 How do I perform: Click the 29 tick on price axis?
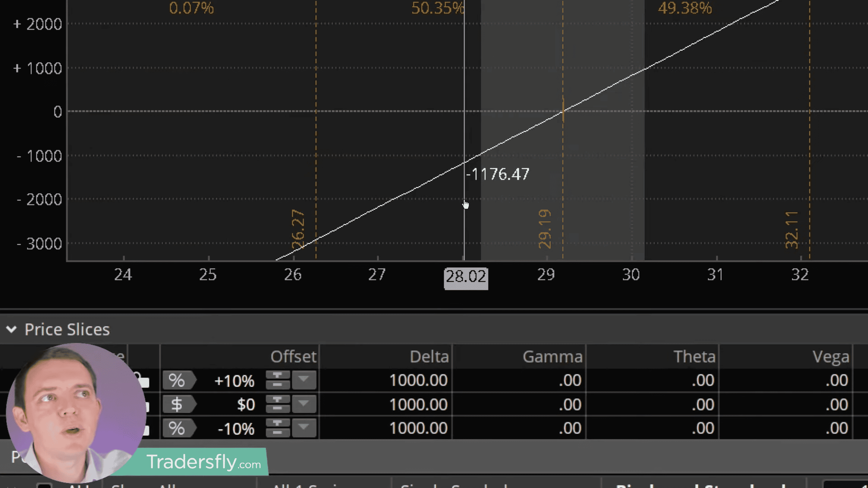pos(546,275)
